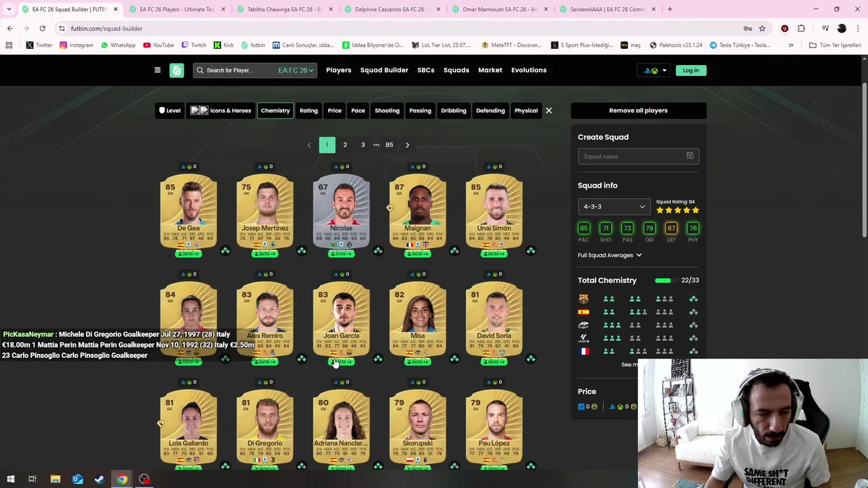Click the LaLiga league icon in the chemistry list
Image resolution: width=868 pixels, height=488 pixels.
(x=583, y=338)
